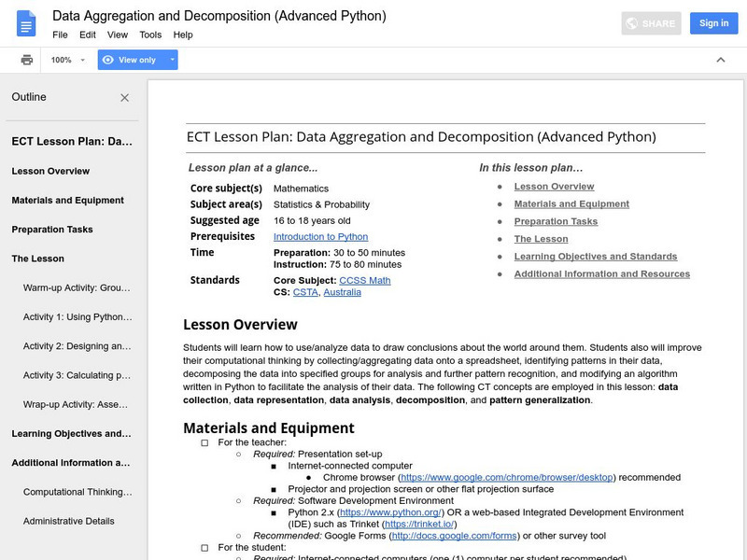This screenshot has width=747, height=560.
Task: Follow the Introduction to Python link
Action: (320, 237)
